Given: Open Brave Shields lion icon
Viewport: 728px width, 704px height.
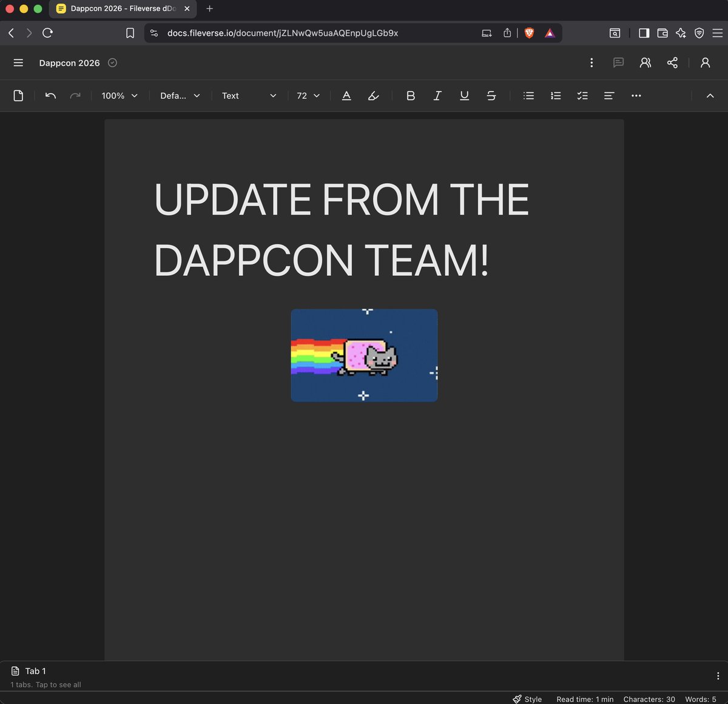Looking at the screenshot, I should click(x=529, y=33).
